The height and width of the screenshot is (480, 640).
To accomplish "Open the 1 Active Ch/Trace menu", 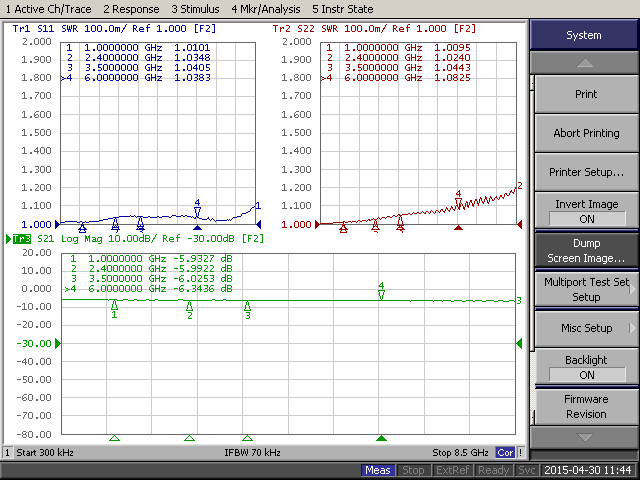I will (x=48, y=9).
